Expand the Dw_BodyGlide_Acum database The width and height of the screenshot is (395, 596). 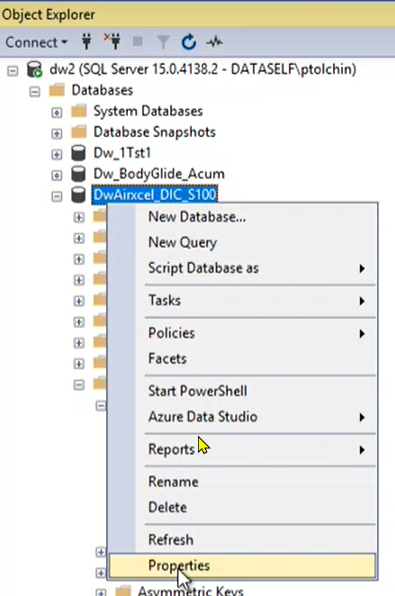point(56,175)
